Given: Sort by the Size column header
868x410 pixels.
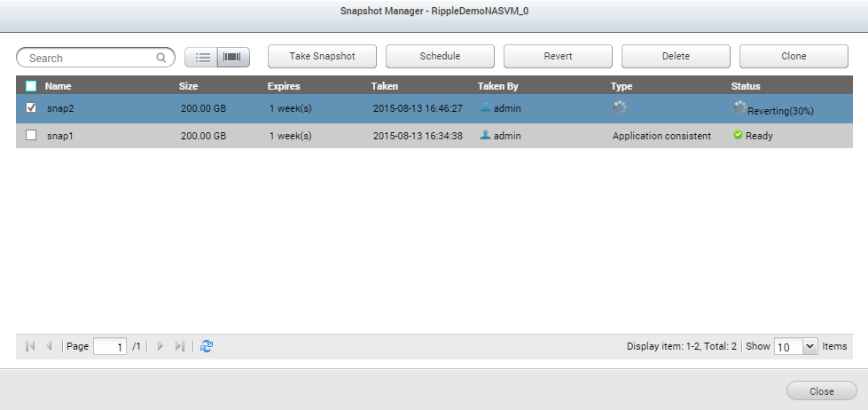Looking at the screenshot, I should 188,86.
